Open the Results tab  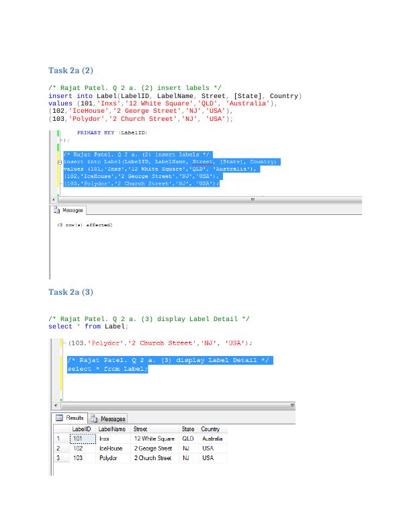tap(74, 418)
